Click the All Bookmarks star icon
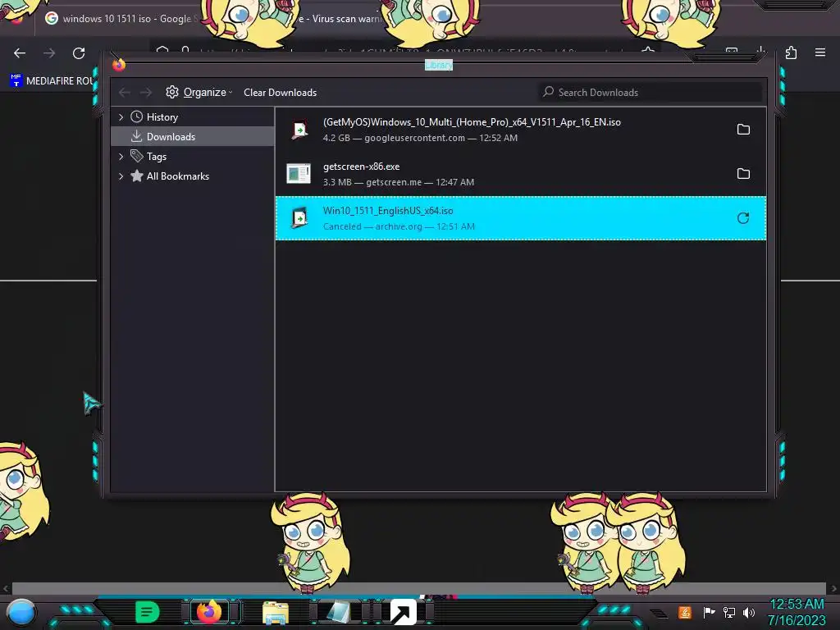The height and width of the screenshot is (630, 840). pos(137,176)
